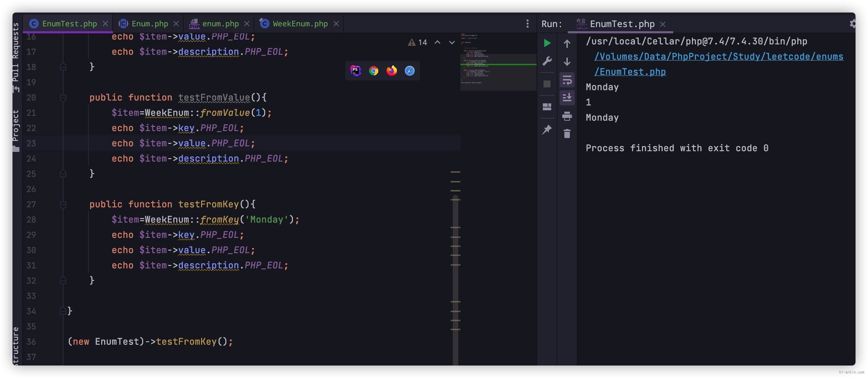Click class fold end marker on line 34
Screen dimensions: 868x378
[x=63, y=311]
